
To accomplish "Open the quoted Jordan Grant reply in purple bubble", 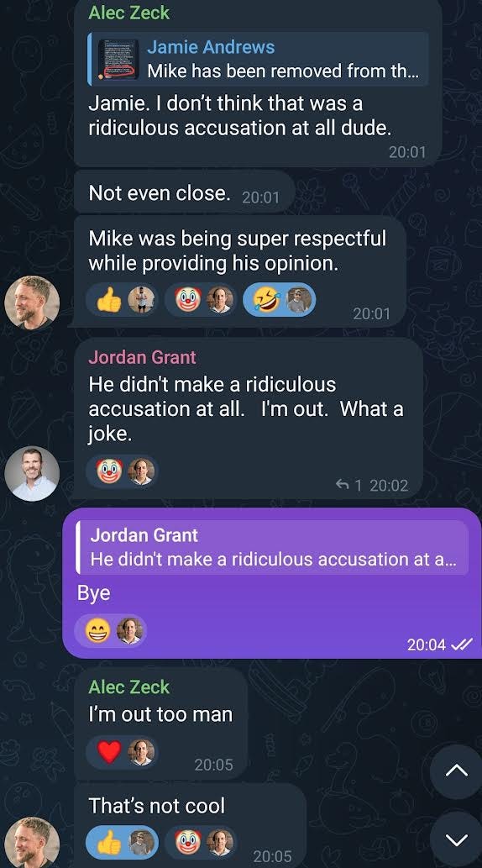I will coord(272,547).
